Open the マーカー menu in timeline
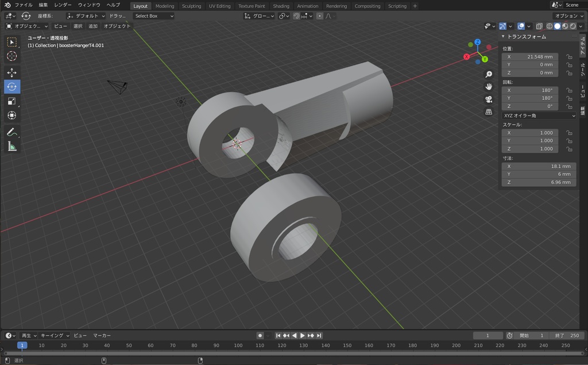 tap(102, 335)
